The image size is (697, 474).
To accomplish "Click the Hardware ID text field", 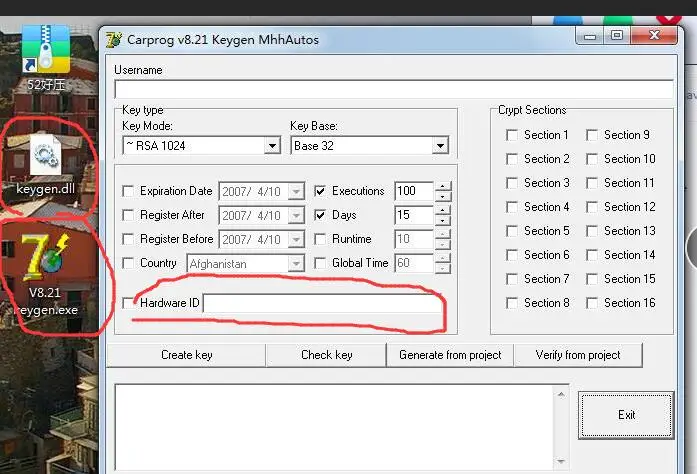I will pyautogui.click(x=323, y=304).
